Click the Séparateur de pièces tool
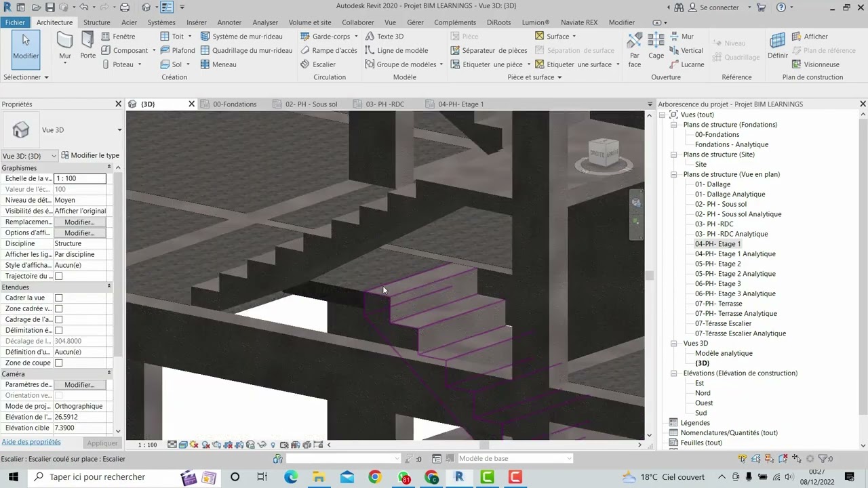The image size is (868, 488). click(x=489, y=50)
